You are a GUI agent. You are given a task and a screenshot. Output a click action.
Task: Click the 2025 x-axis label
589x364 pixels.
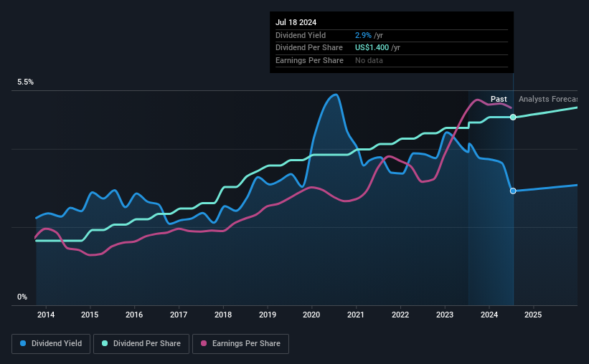(533, 315)
